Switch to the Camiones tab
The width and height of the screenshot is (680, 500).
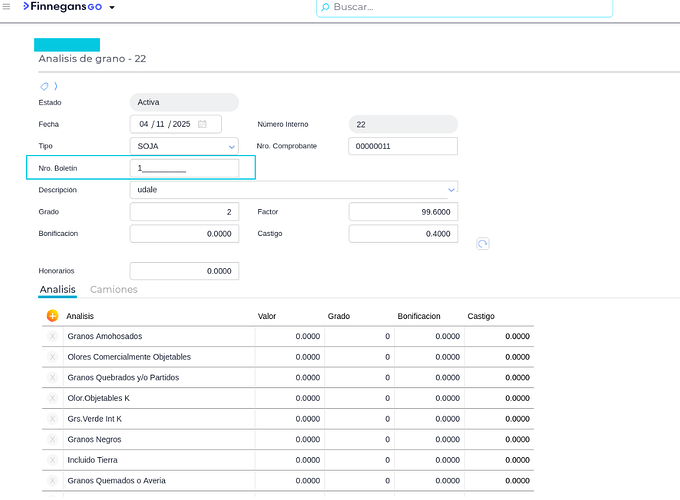click(114, 290)
